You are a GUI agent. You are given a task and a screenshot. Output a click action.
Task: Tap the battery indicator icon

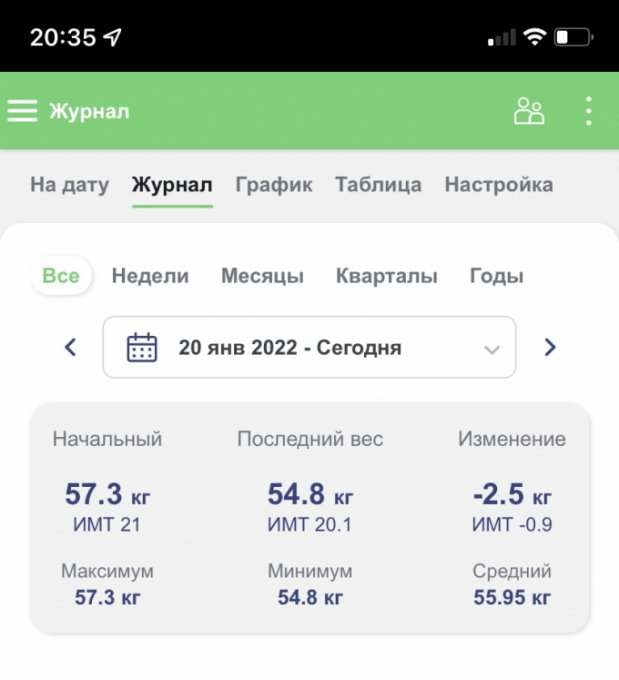573,38
